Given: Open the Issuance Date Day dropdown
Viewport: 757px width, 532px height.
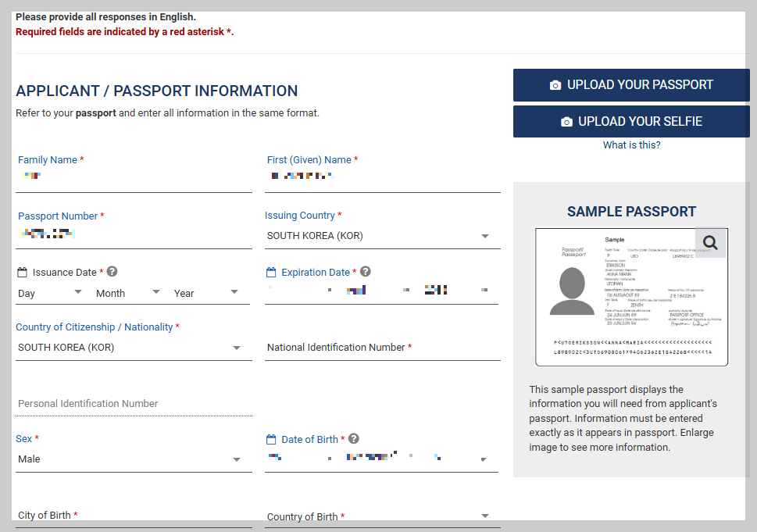Looking at the screenshot, I should coord(50,293).
